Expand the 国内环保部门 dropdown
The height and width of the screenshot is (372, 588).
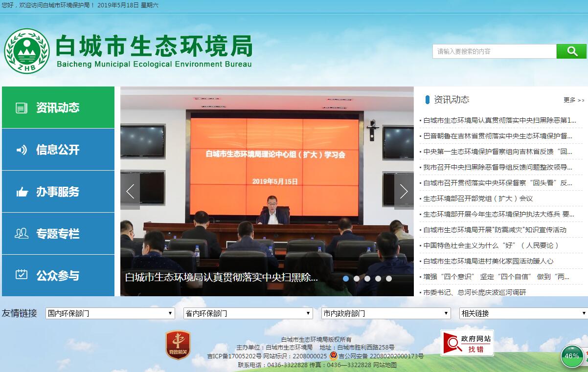(110, 313)
